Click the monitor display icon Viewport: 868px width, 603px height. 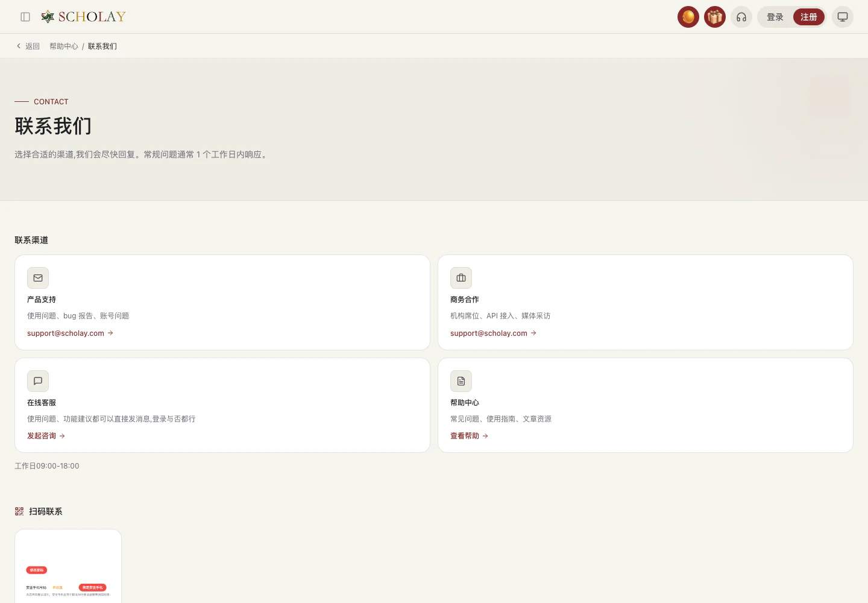pos(843,17)
